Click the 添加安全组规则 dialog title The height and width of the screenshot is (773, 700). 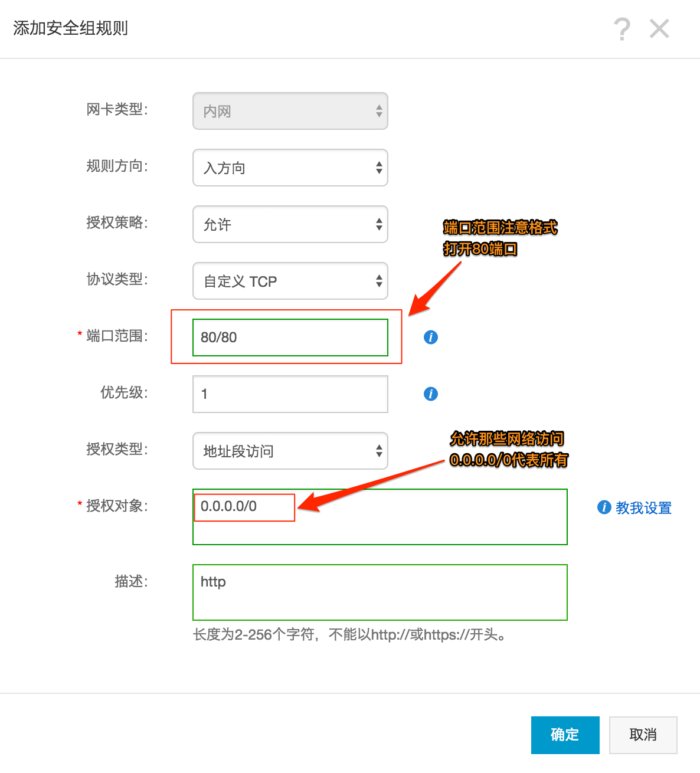(x=70, y=28)
